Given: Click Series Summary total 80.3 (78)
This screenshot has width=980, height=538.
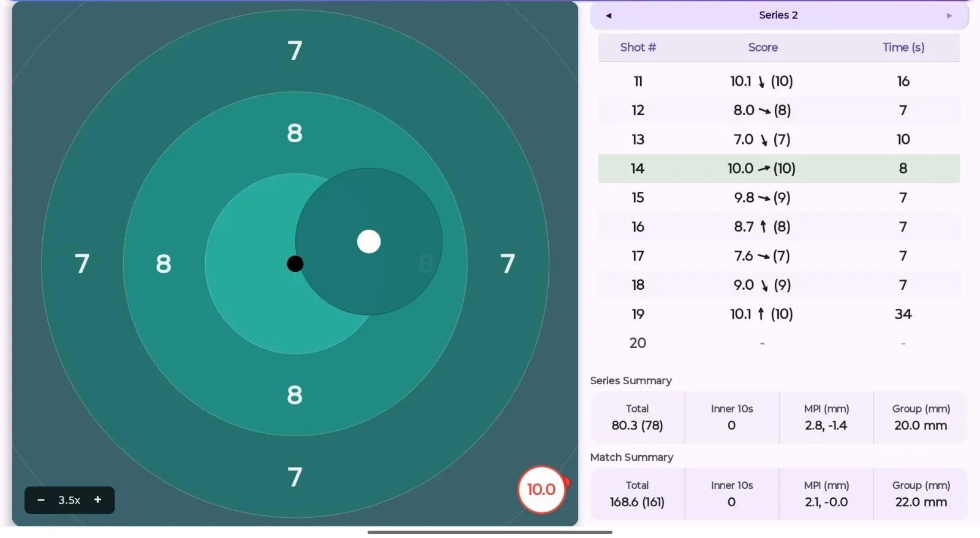Looking at the screenshot, I should coord(637,425).
